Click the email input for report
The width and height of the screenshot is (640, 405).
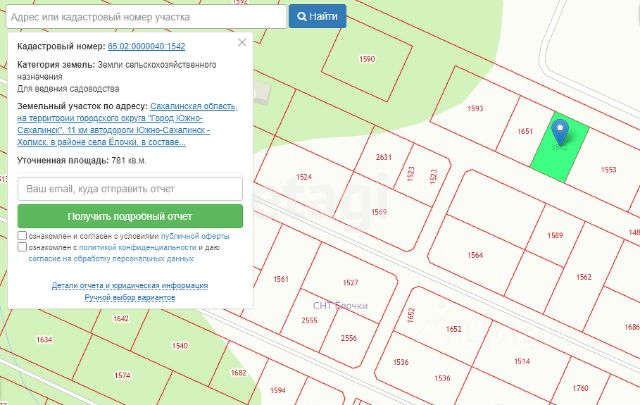coord(130,189)
